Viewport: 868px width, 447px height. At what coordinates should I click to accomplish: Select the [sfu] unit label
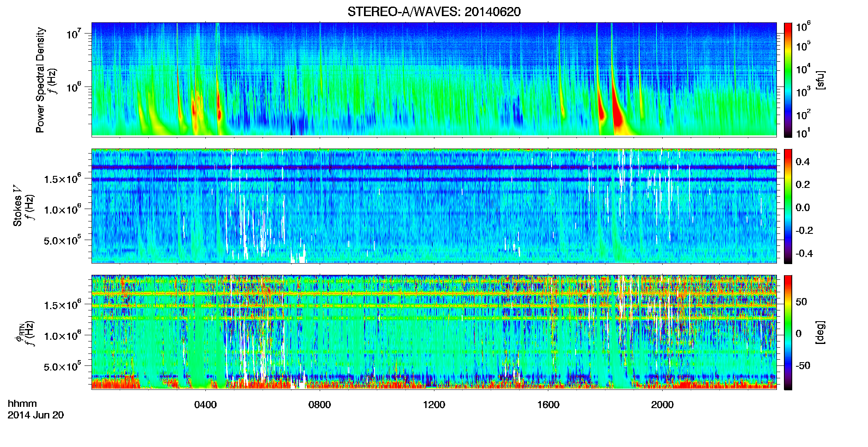pyautogui.click(x=820, y=80)
